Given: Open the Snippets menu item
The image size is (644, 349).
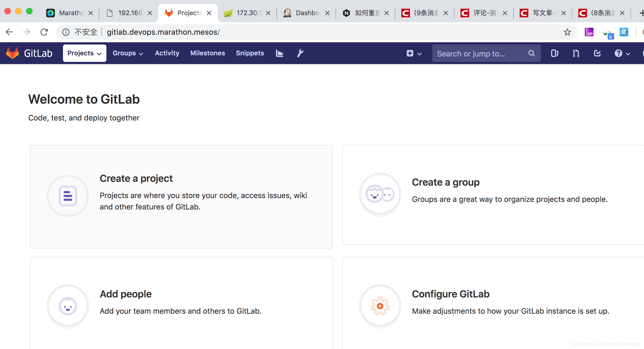Looking at the screenshot, I should (250, 53).
